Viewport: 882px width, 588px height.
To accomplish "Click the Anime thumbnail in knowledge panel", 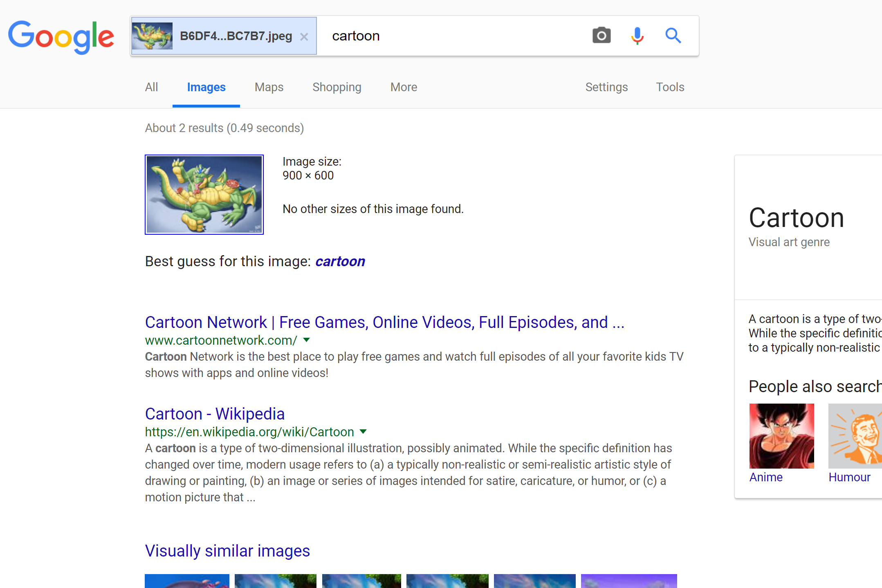I will 781,436.
